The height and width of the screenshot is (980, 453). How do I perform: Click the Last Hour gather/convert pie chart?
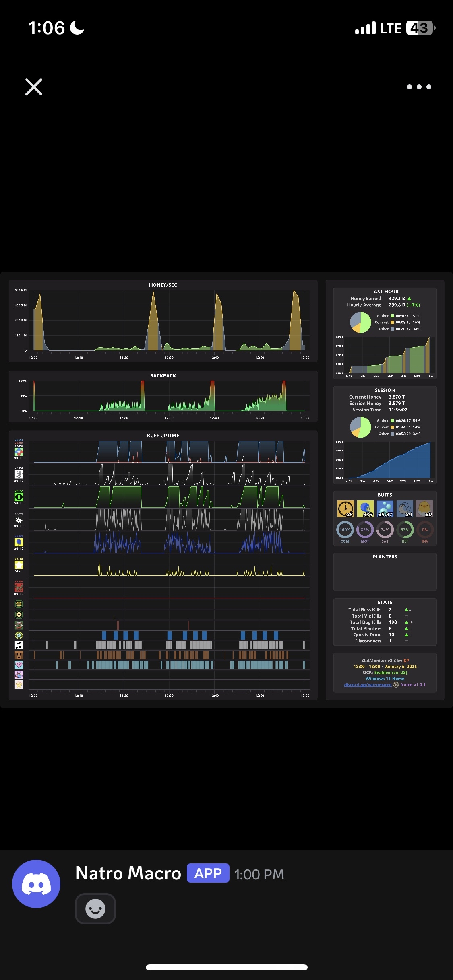pos(360,322)
